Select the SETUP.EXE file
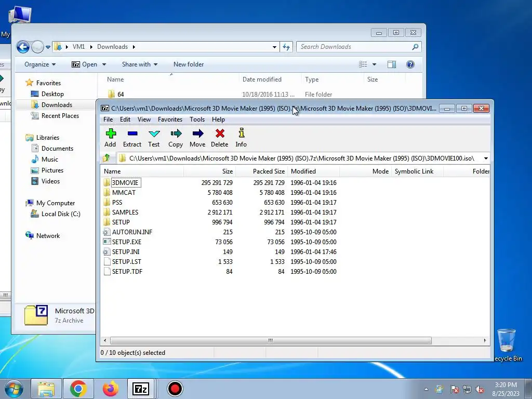The width and height of the screenshot is (532, 399). pos(127,242)
